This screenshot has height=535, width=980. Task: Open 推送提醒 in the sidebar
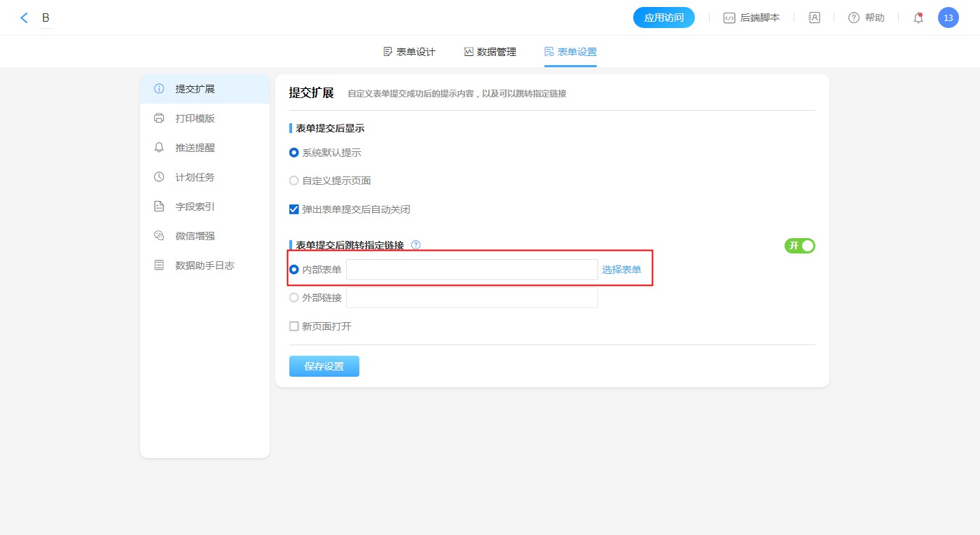[195, 148]
